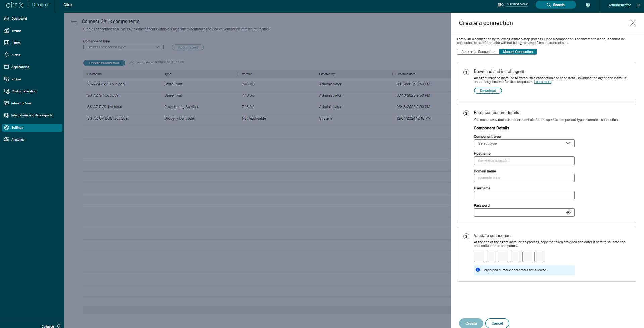Image resolution: width=644 pixels, height=328 pixels.
Task: Expand the Component type Select type dropdown
Action: click(x=524, y=143)
